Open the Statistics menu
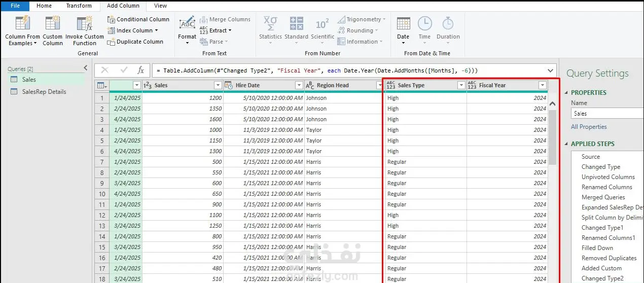This screenshot has height=283, width=644. tap(270, 31)
